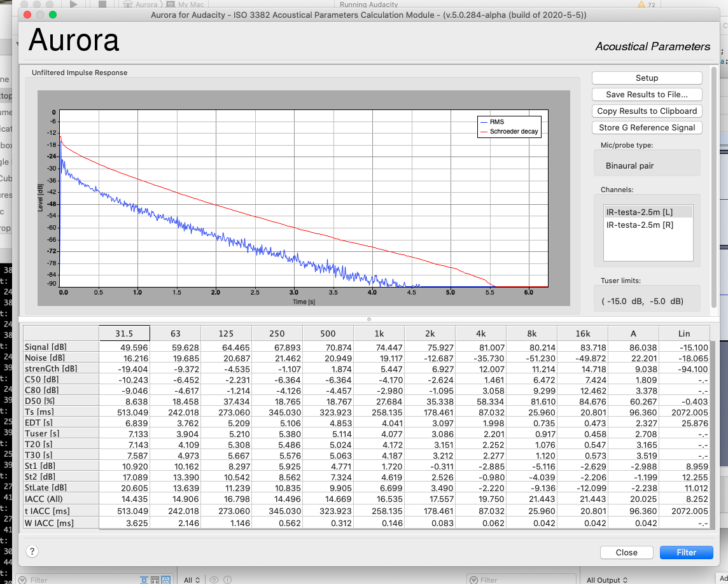Click the C50 [dB] row label

tap(61, 379)
